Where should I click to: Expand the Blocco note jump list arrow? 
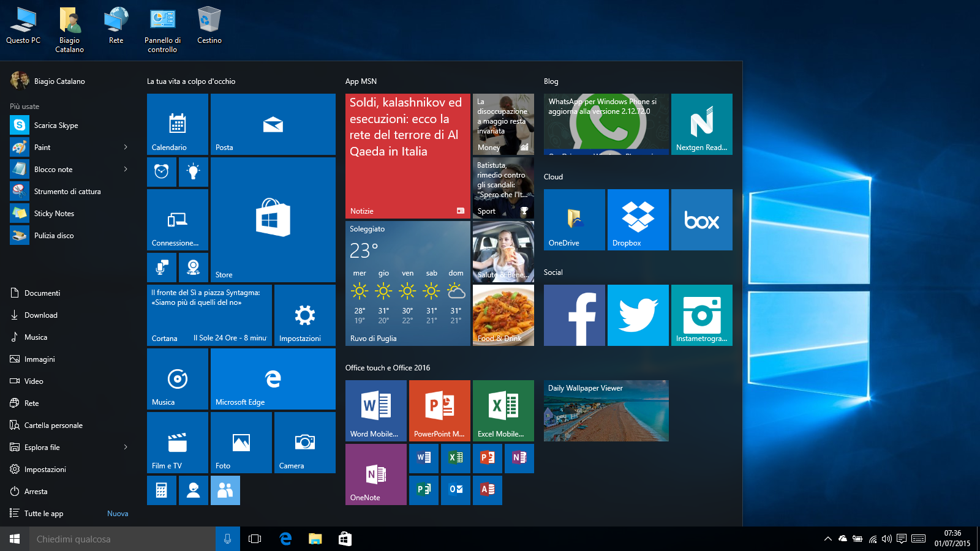click(126, 169)
